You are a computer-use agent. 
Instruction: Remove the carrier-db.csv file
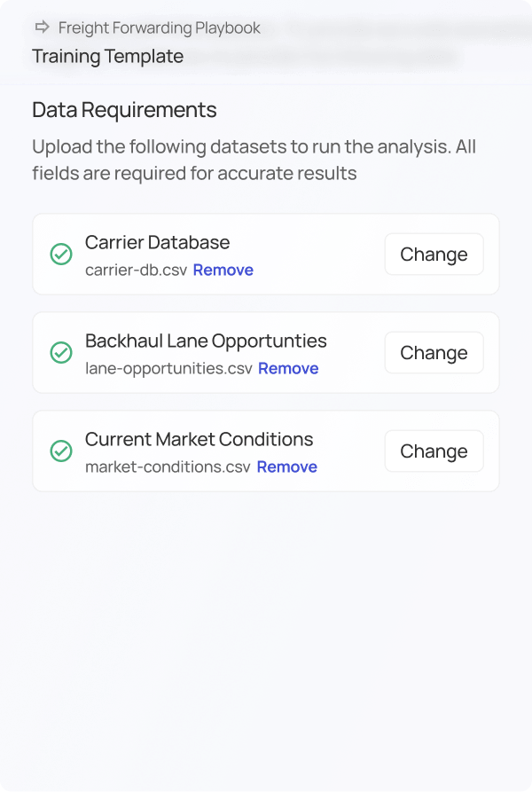(x=223, y=270)
